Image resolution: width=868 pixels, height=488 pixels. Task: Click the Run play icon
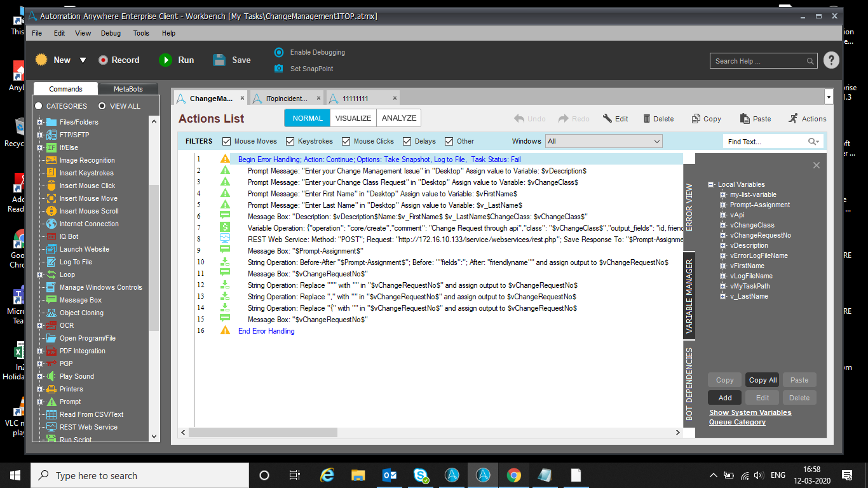[165, 60]
